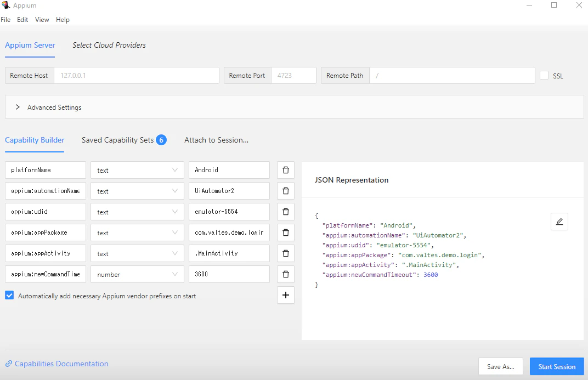Click the emulator-5554 value field

229,212
